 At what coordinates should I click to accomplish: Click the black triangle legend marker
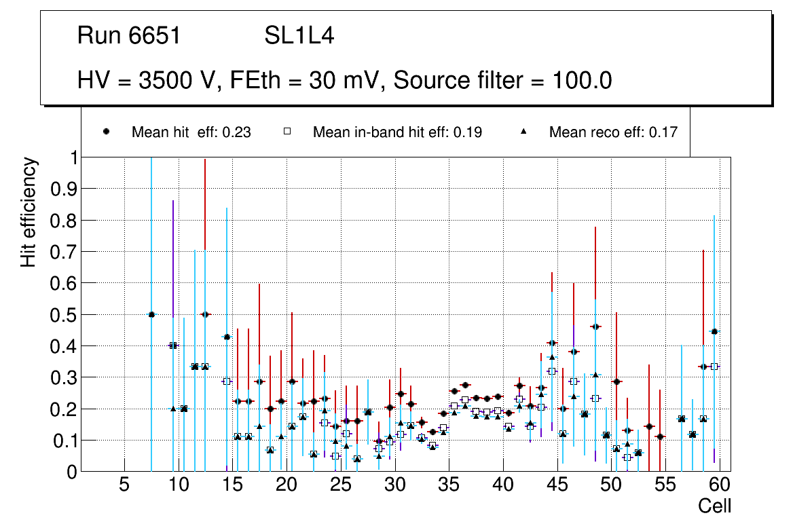523,132
